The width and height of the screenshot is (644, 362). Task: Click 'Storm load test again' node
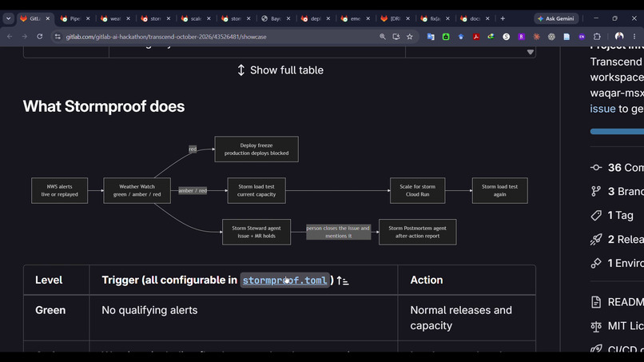tap(500, 190)
